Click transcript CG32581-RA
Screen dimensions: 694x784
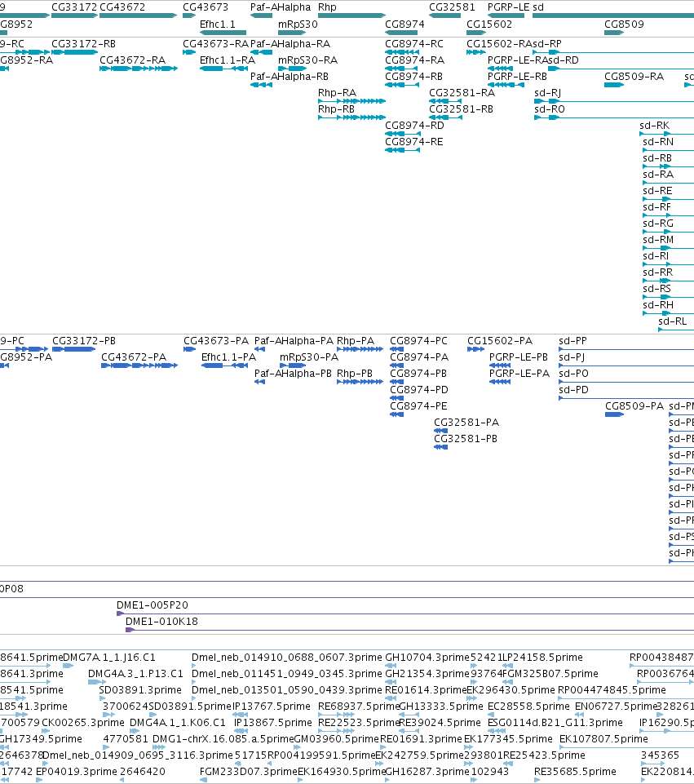462,93
